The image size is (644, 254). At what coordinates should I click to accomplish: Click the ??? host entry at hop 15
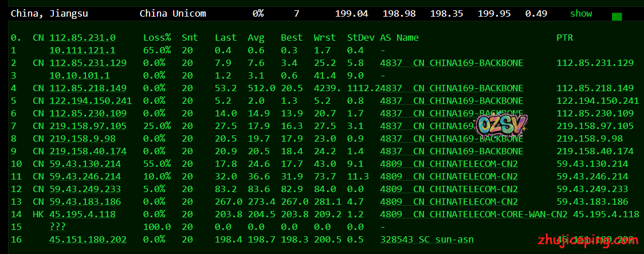57,227
